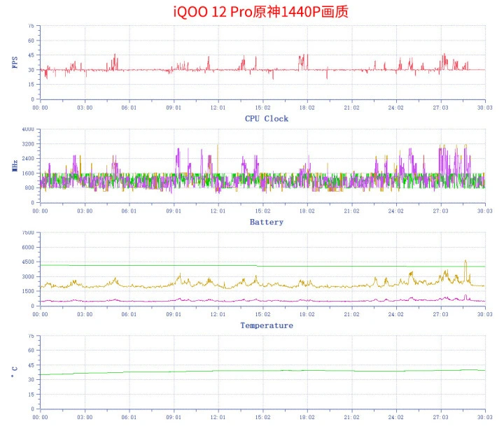Image resolution: width=504 pixels, height=431 pixels.
Task: Click the 15:02 time label under FPS chart
Action: pos(263,108)
